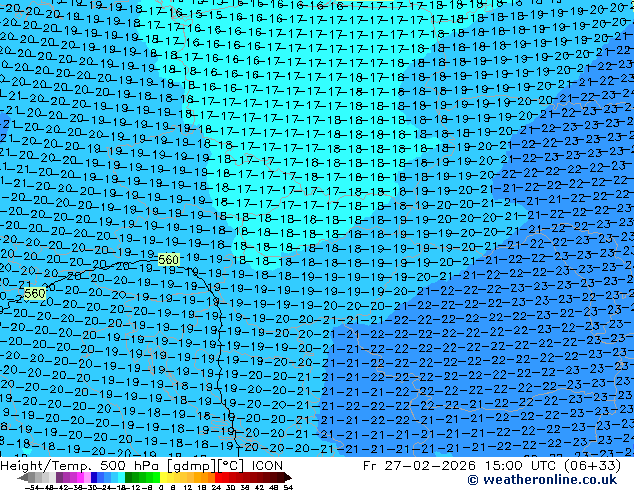Click the "-54" value under the color scale

[32, 488]
